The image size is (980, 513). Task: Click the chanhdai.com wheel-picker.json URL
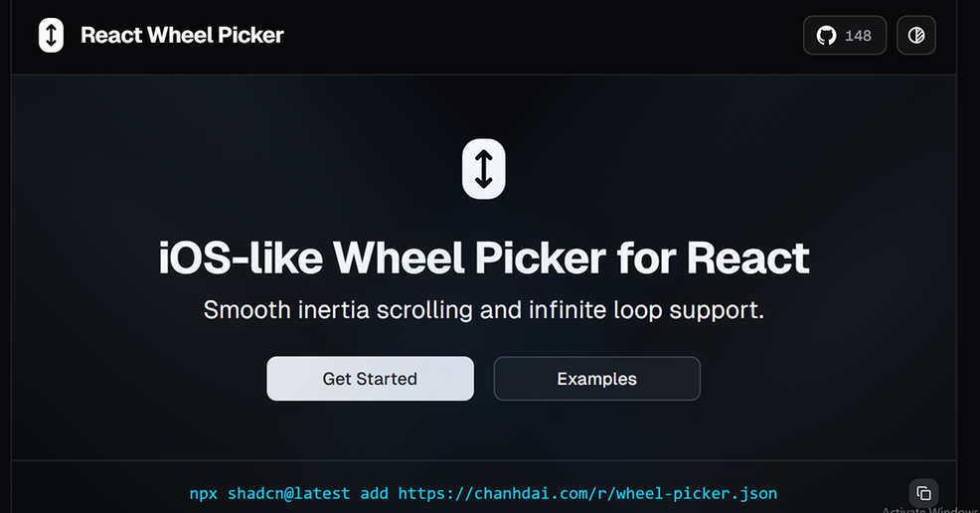(x=587, y=493)
